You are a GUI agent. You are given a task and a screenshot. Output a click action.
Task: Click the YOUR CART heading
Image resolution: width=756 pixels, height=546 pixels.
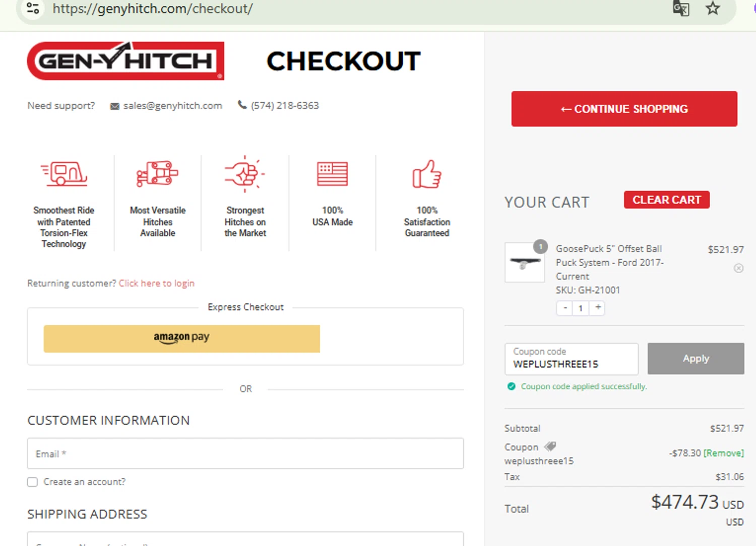click(547, 203)
